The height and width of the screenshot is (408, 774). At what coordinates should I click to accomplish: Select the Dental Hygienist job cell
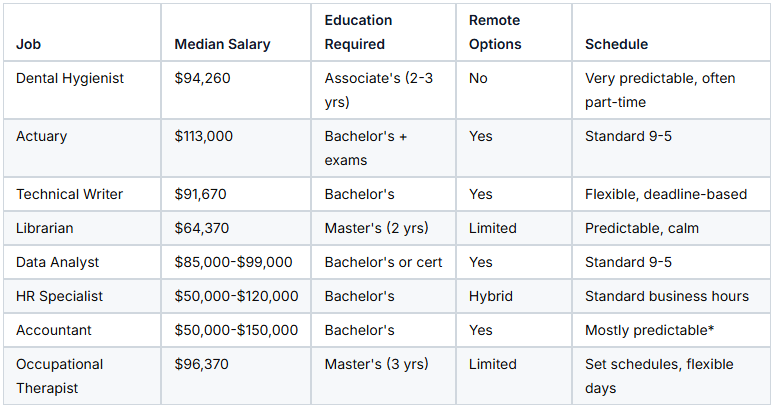tap(70, 78)
